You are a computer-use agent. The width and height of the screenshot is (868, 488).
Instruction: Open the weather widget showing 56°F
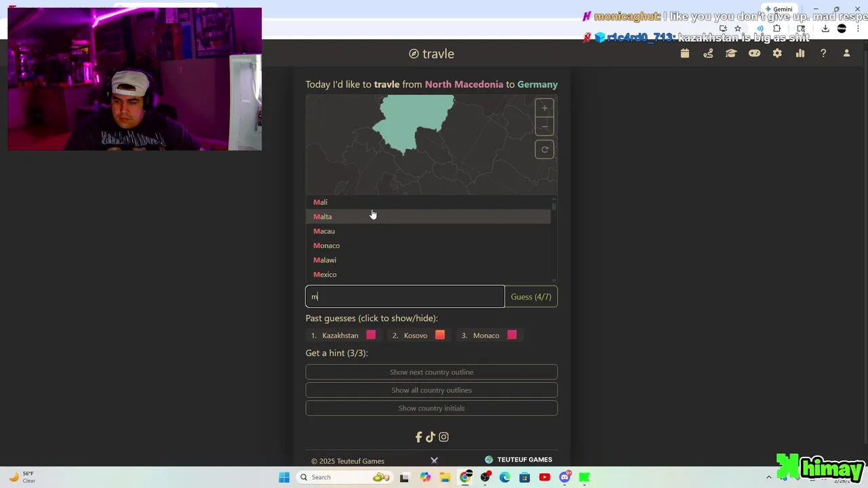(x=22, y=477)
